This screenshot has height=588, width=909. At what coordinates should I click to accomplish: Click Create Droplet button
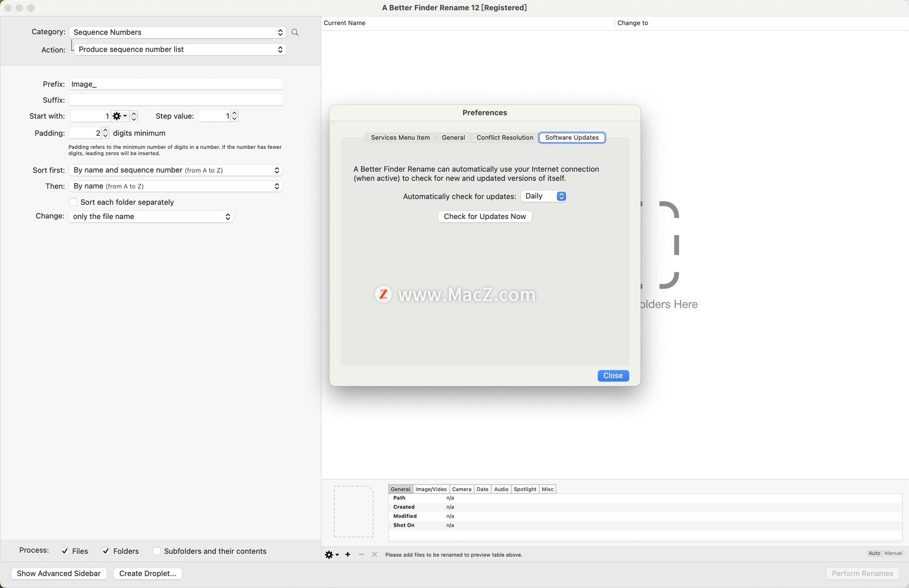(x=148, y=573)
